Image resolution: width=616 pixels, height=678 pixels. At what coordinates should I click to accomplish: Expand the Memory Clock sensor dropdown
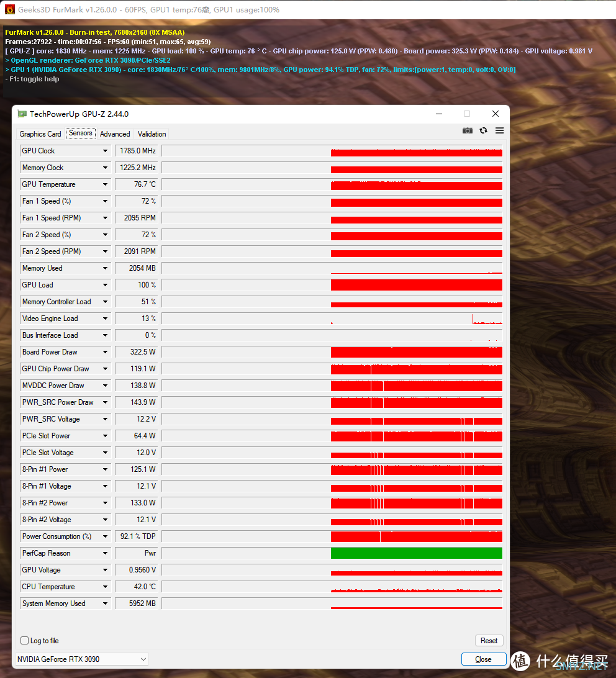click(x=105, y=168)
